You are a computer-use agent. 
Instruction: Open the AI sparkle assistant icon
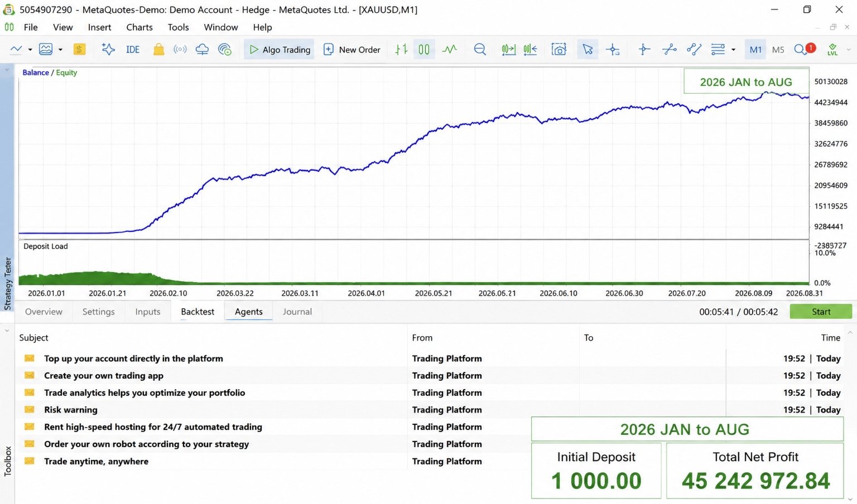(x=108, y=50)
